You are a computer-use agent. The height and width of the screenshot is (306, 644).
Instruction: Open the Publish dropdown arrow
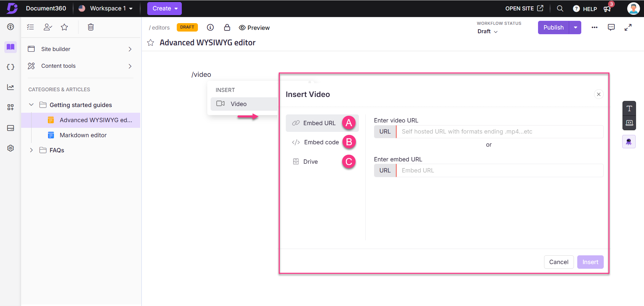[575, 28]
